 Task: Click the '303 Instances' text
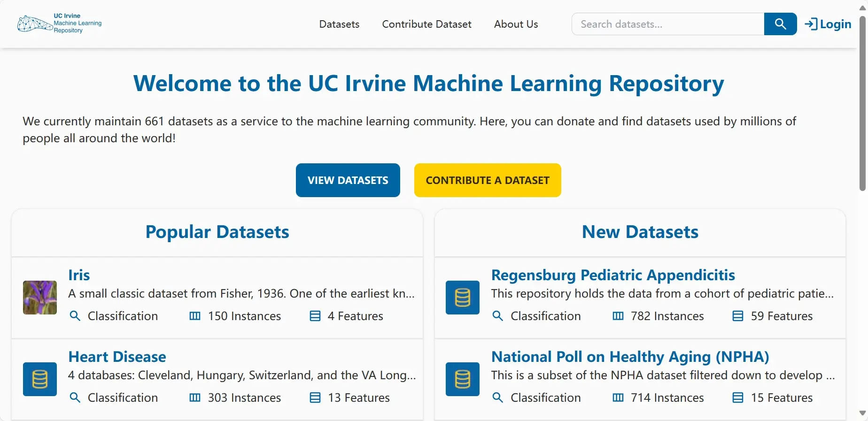coord(244,398)
